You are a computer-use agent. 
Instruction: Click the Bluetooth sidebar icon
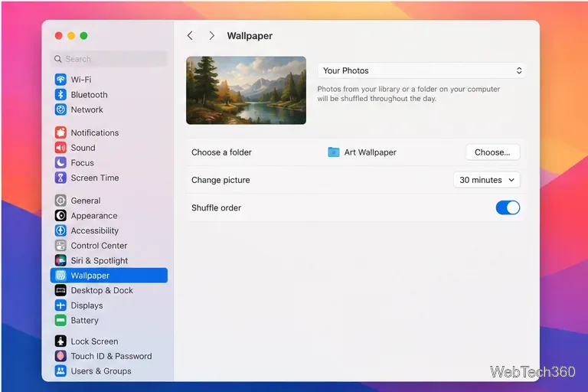[x=60, y=94]
